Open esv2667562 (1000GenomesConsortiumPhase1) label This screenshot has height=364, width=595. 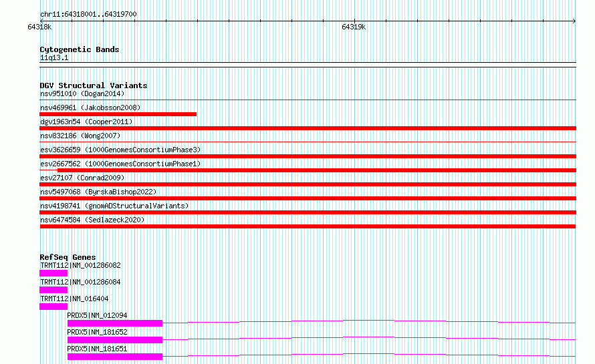[120, 164]
